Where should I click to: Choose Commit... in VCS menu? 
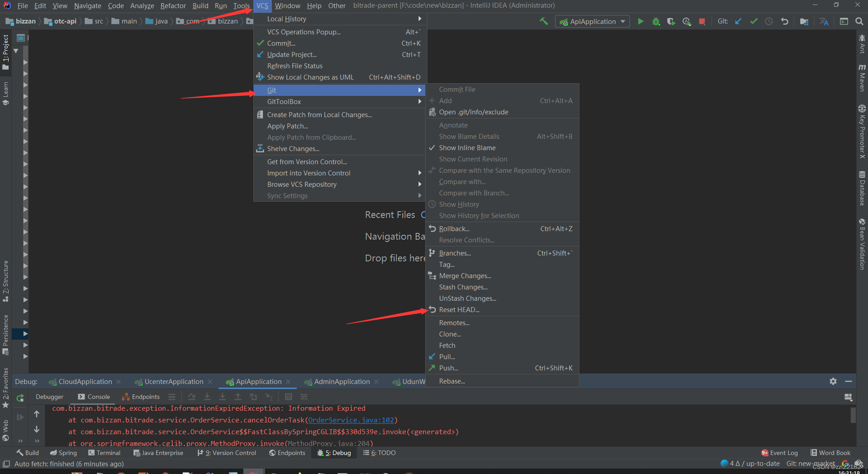click(339, 43)
